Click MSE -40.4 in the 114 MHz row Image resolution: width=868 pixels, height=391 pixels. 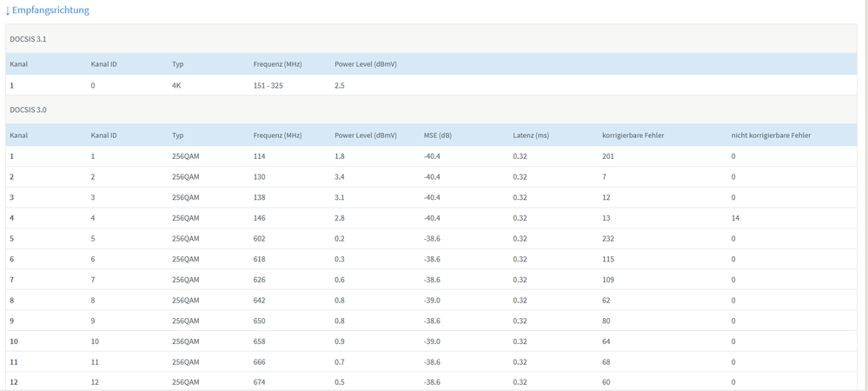[x=433, y=156]
